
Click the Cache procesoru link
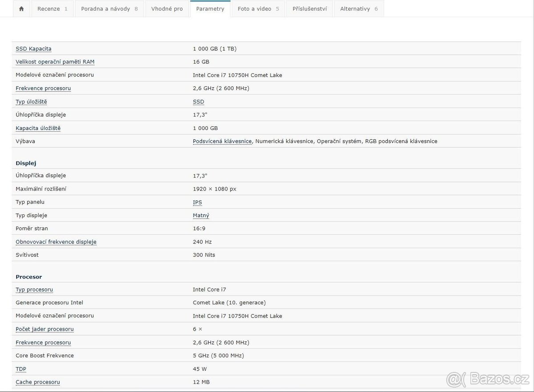(x=38, y=382)
